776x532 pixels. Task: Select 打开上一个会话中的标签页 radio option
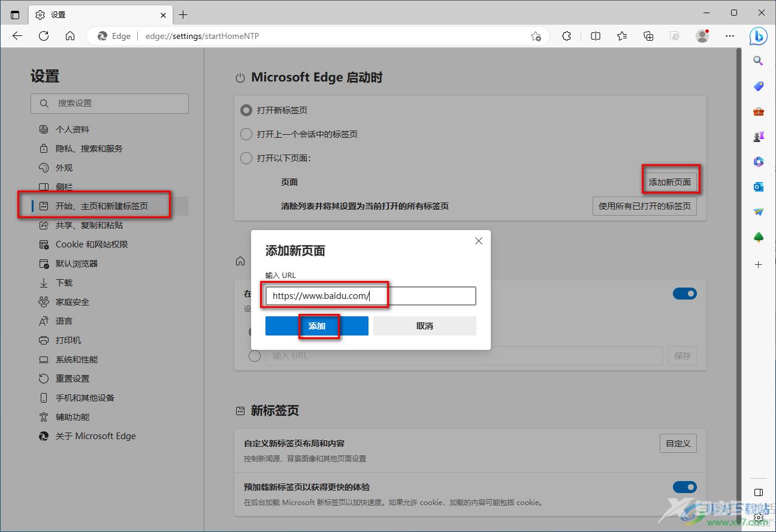[246, 134]
